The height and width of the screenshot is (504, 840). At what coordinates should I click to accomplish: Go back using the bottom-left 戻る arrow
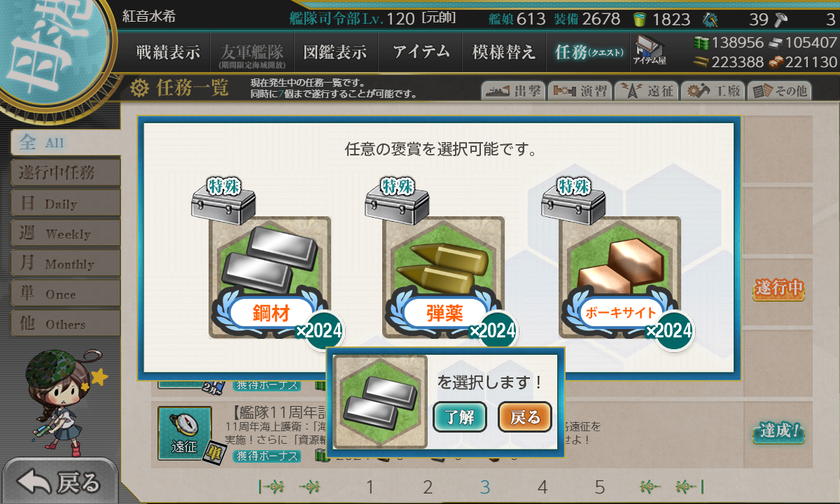point(59,482)
